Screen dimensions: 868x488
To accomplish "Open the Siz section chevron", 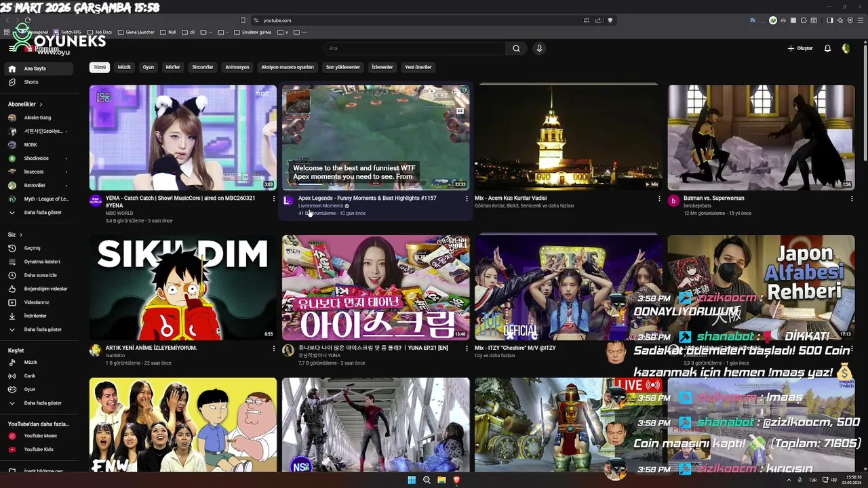I will point(21,235).
